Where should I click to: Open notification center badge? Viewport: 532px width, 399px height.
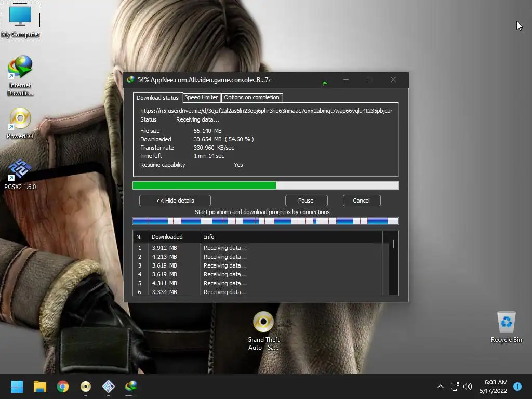point(517,387)
